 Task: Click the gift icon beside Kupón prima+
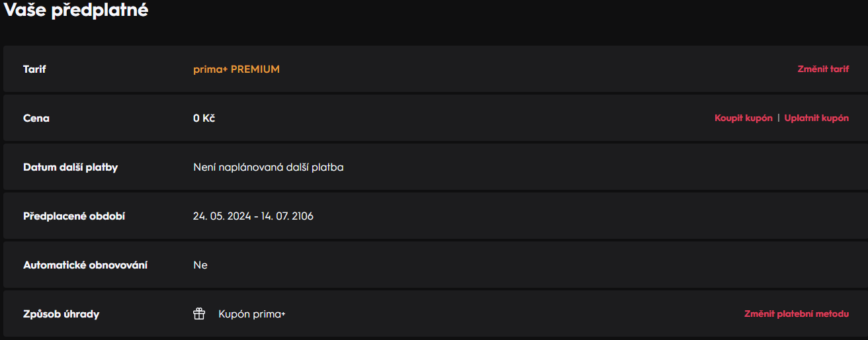click(x=199, y=314)
